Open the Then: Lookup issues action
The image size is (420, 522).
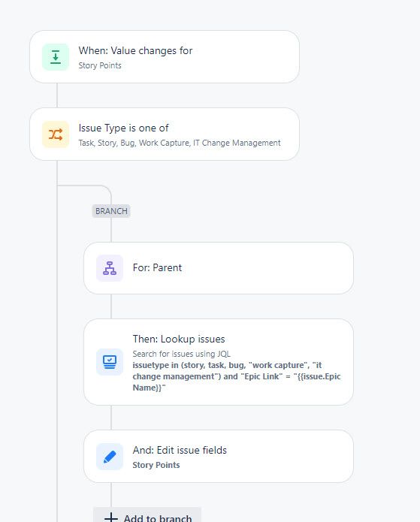click(x=219, y=362)
